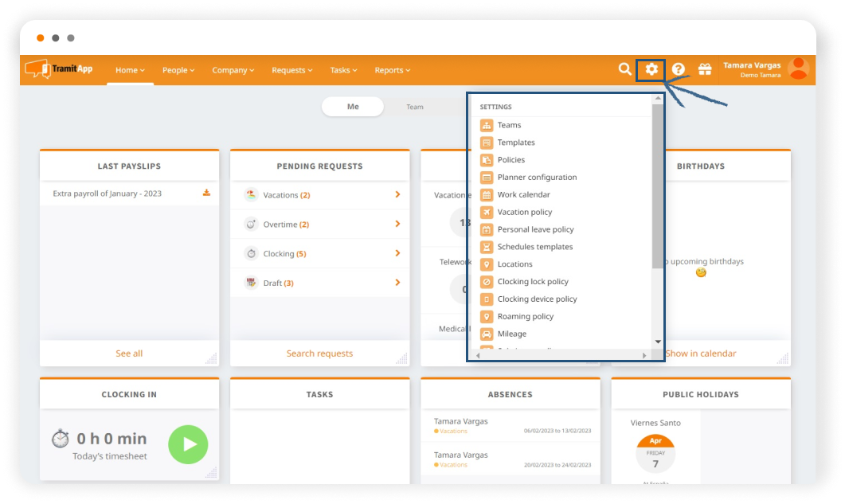Expand the Reports dropdown menu

coord(392,70)
